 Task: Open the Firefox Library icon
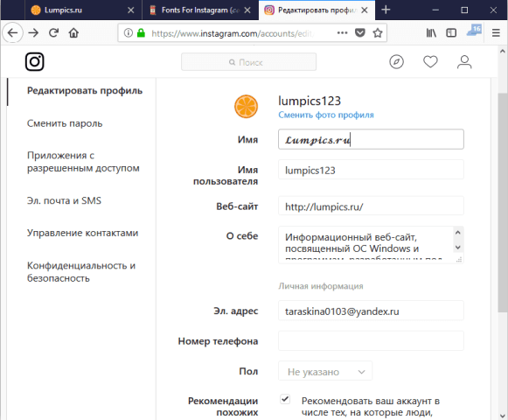tap(431, 32)
